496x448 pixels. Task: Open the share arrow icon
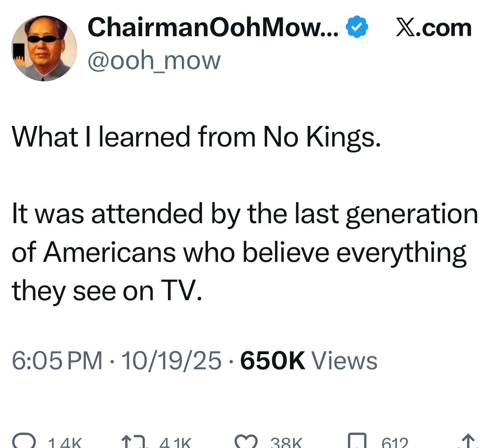point(468,441)
